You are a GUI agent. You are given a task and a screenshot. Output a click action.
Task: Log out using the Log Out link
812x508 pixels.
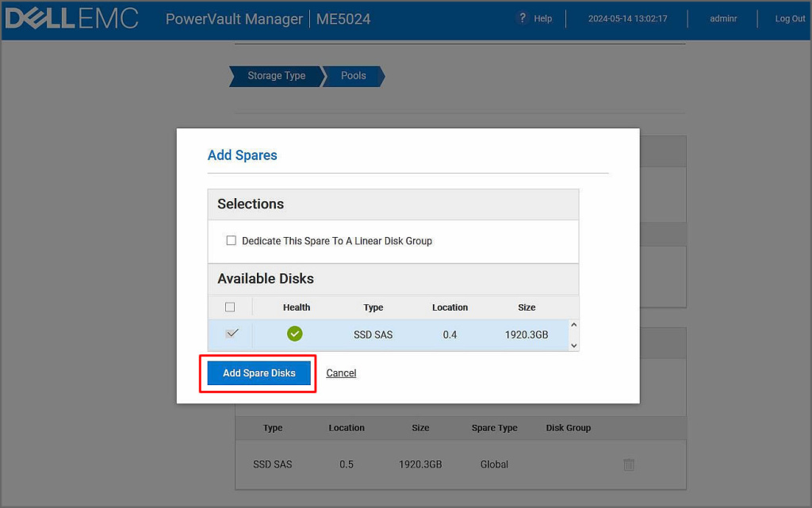(x=790, y=19)
